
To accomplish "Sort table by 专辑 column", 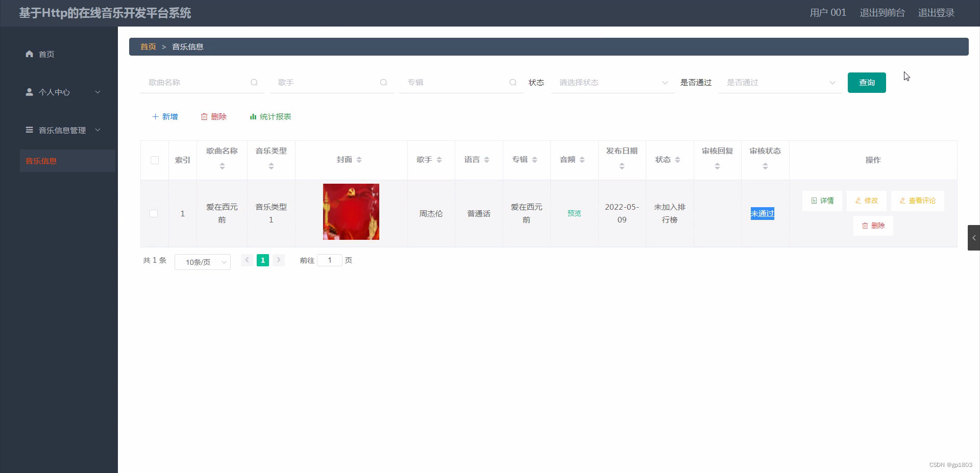I will click(534, 160).
